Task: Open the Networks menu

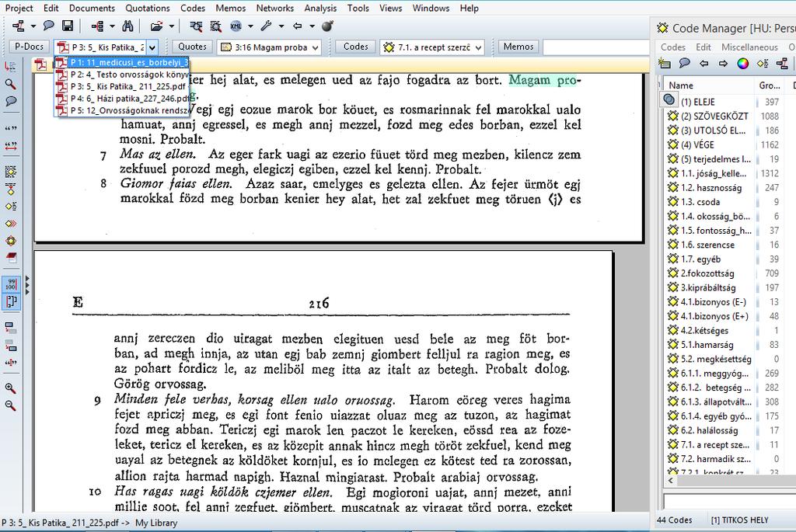Action: (x=274, y=8)
